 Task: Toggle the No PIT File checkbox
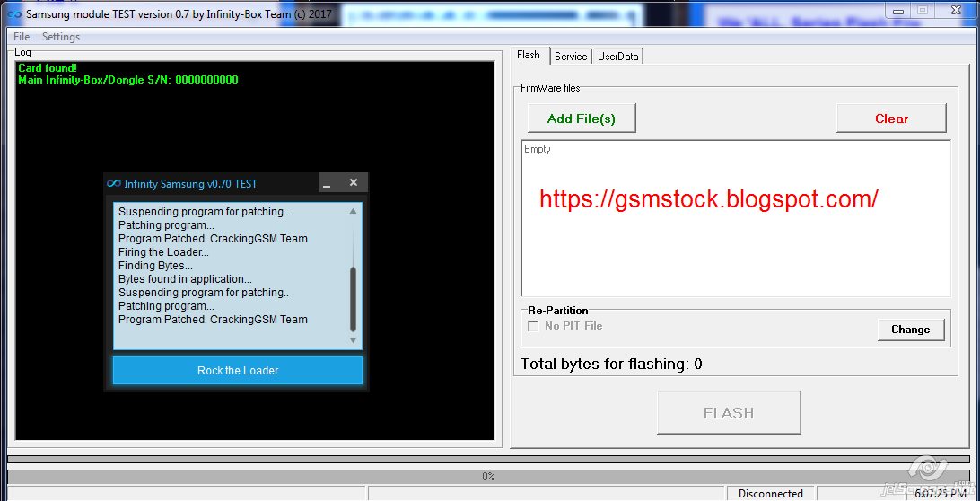[533, 326]
